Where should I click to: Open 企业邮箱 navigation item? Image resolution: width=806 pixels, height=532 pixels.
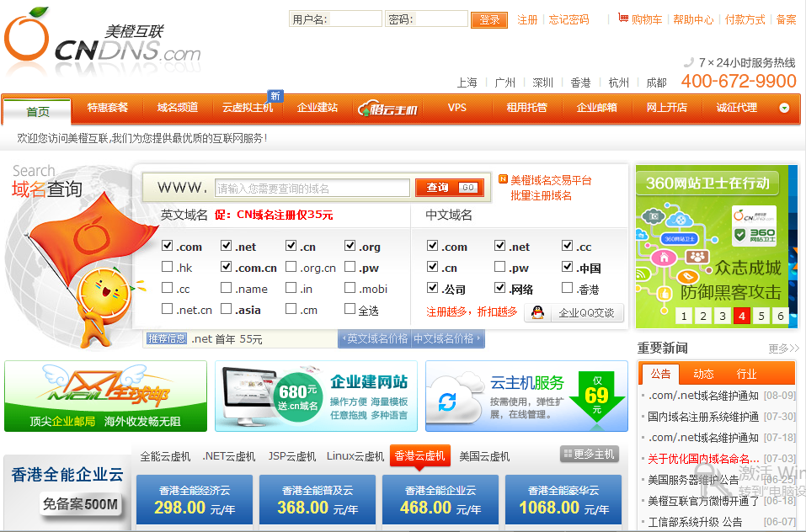pyautogui.click(x=597, y=108)
